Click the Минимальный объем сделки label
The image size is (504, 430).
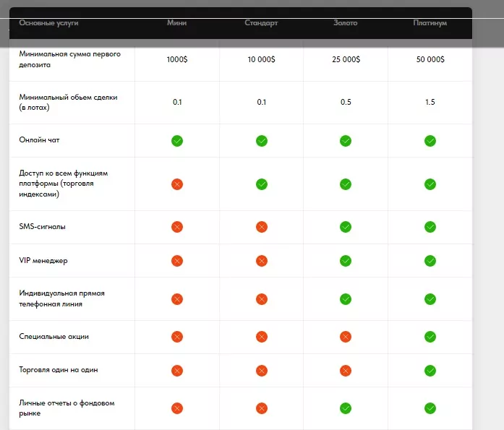coord(68,103)
